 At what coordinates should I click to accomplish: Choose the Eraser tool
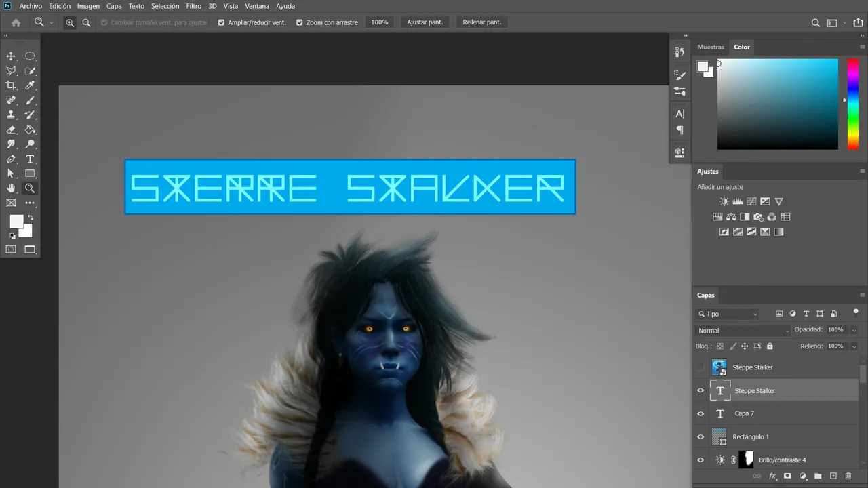[x=11, y=129]
